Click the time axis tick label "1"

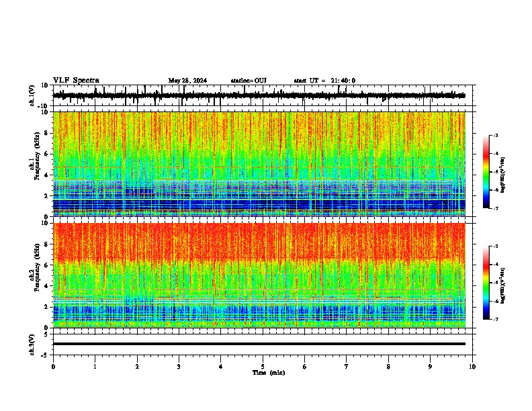pyautogui.click(x=95, y=367)
